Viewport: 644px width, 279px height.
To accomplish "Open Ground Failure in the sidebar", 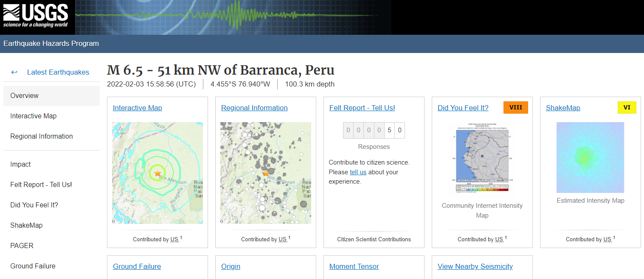I will click(x=51, y=266).
